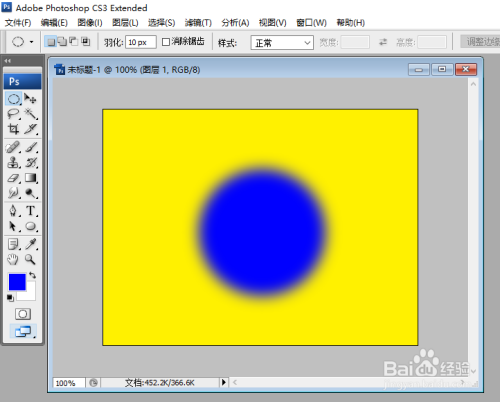Minimize the 未标题-1 document window
This screenshot has width=500, height=402.
(x=419, y=70)
